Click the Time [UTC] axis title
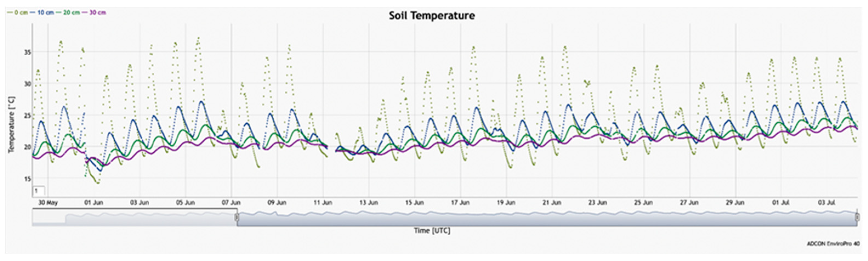Image resolution: width=868 pixels, height=261 pixels. tap(432, 231)
